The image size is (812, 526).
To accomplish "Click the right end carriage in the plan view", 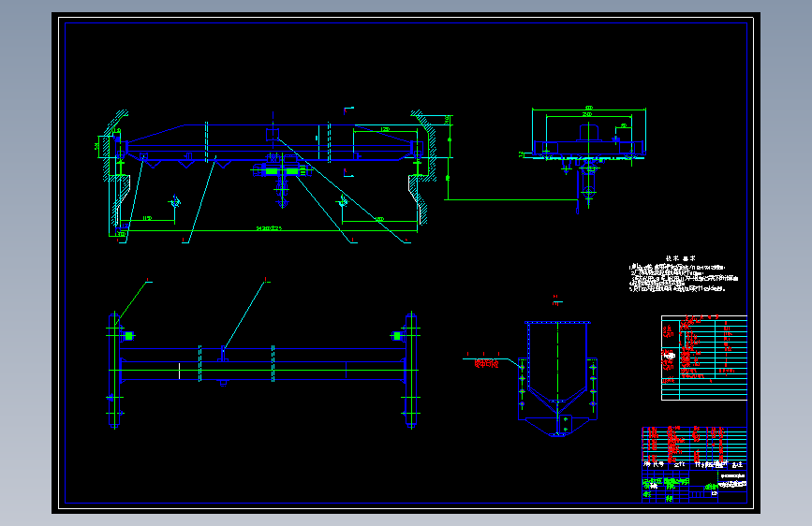I will [x=411, y=371].
